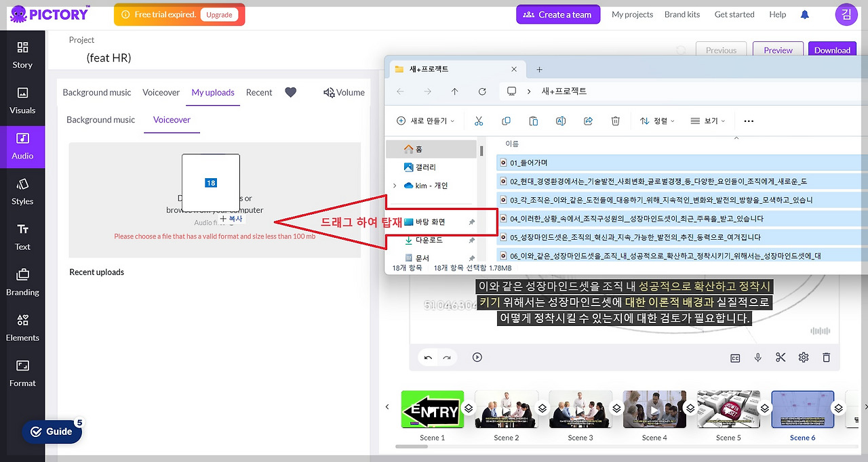Image resolution: width=868 pixels, height=462 pixels.
Task: Select 바탕 화면 in navigation pane
Action: pyautogui.click(x=431, y=222)
